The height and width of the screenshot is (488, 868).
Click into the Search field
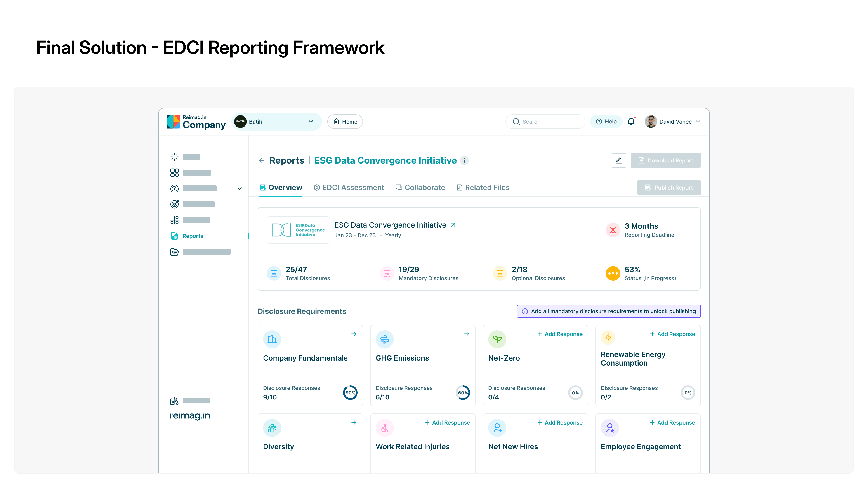click(x=545, y=122)
